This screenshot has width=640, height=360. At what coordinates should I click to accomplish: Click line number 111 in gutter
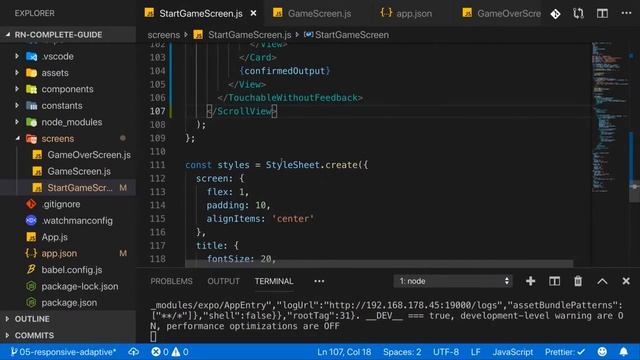click(x=158, y=165)
